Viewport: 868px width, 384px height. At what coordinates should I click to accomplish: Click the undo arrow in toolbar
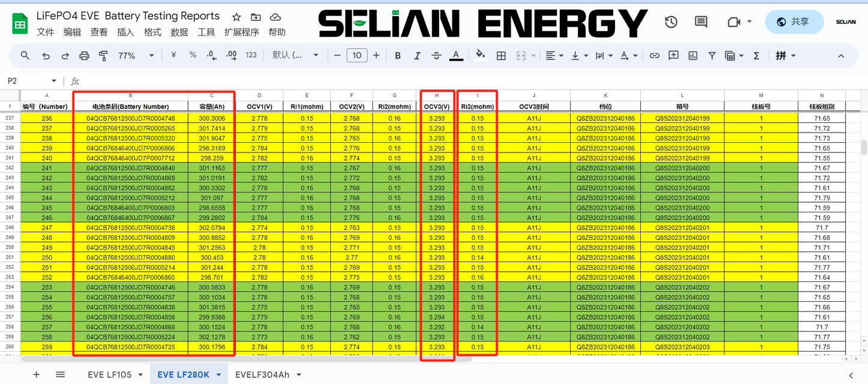46,56
